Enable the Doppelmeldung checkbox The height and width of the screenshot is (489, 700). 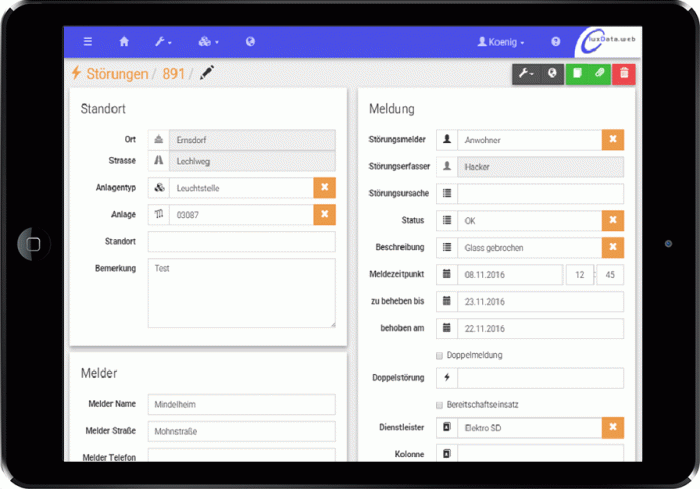pos(439,355)
